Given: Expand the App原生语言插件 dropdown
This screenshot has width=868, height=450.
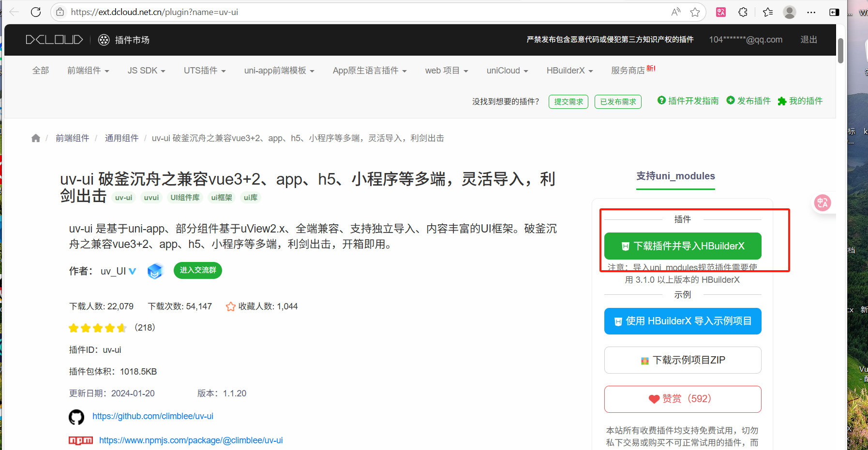Looking at the screenshot, I should (370, 71).
